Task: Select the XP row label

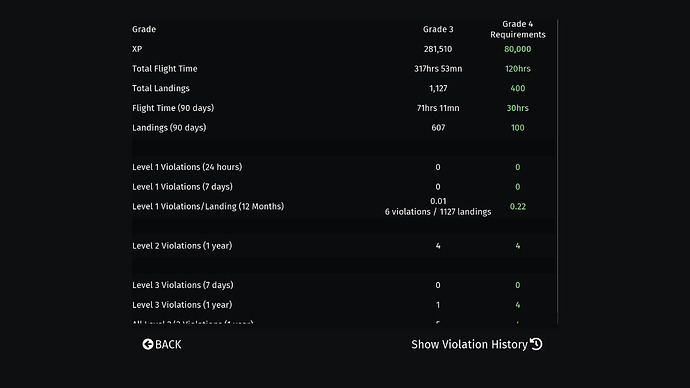Action: tap(137, 49)
